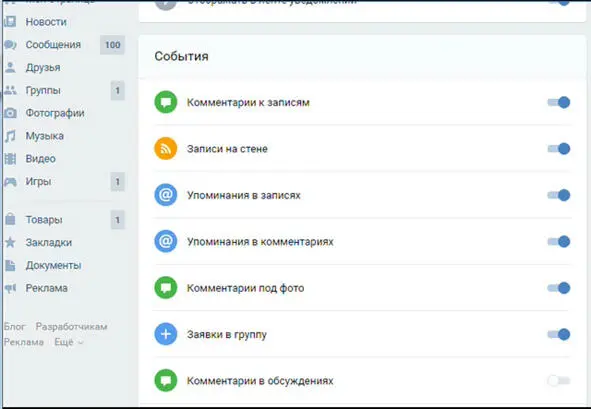Click the События section heading
591x409 pixels.
[181, 57]
